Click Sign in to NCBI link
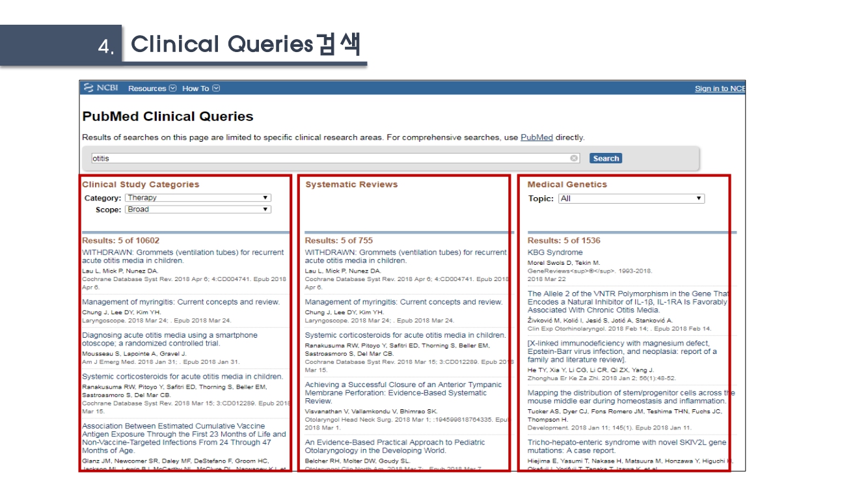 (720, 88)
